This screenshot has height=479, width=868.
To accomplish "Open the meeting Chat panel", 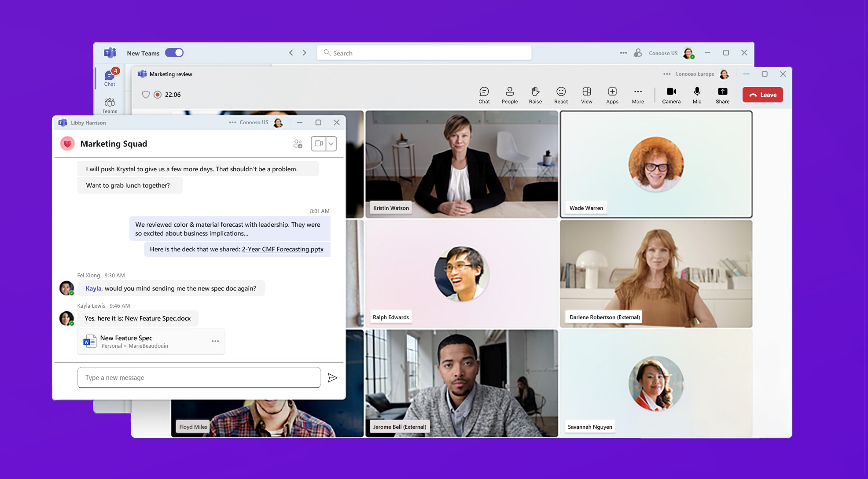I will point(484,95).
